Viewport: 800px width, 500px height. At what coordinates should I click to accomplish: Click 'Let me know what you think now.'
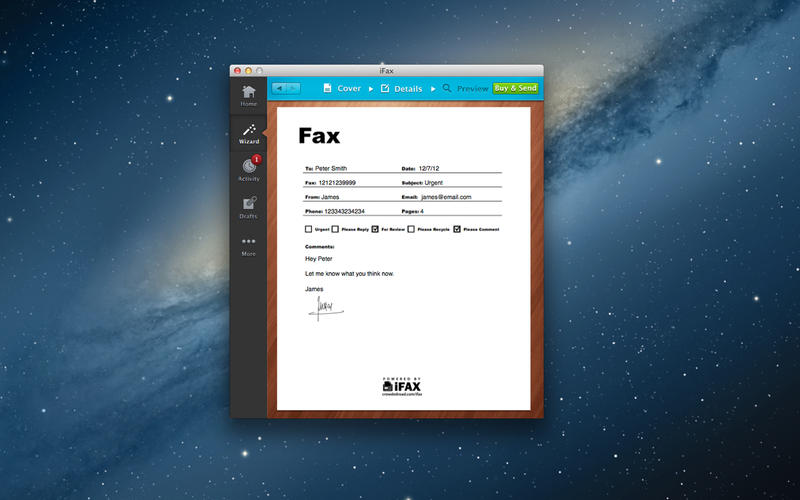pyautogui.click(x=349, y=274)
